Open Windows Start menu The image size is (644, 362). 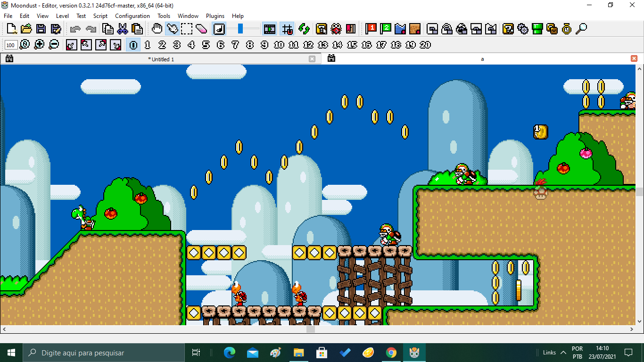(x=11, y=353)
